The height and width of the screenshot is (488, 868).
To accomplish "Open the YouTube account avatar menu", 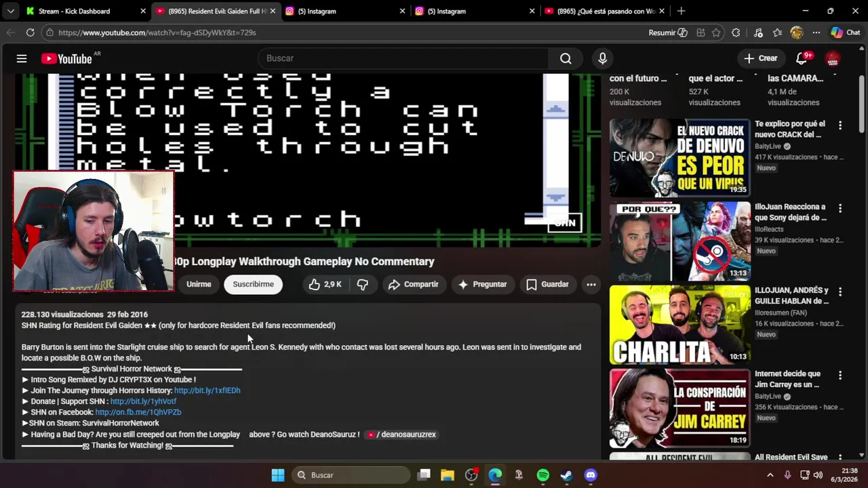I will click(833, 59).
